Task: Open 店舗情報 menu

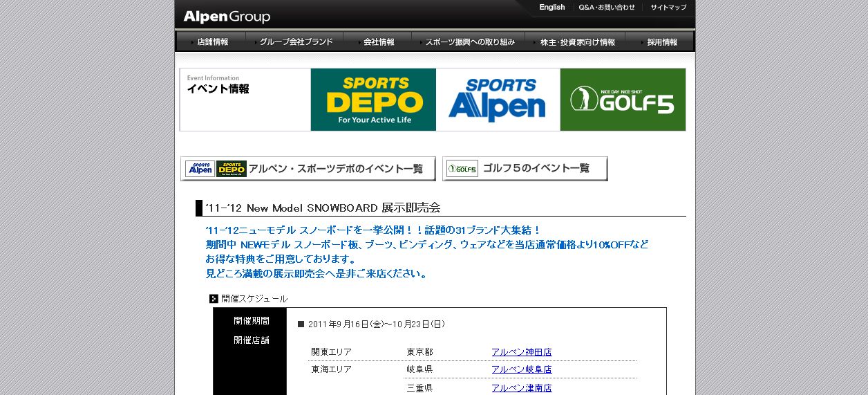Action: tap(212, 42)
